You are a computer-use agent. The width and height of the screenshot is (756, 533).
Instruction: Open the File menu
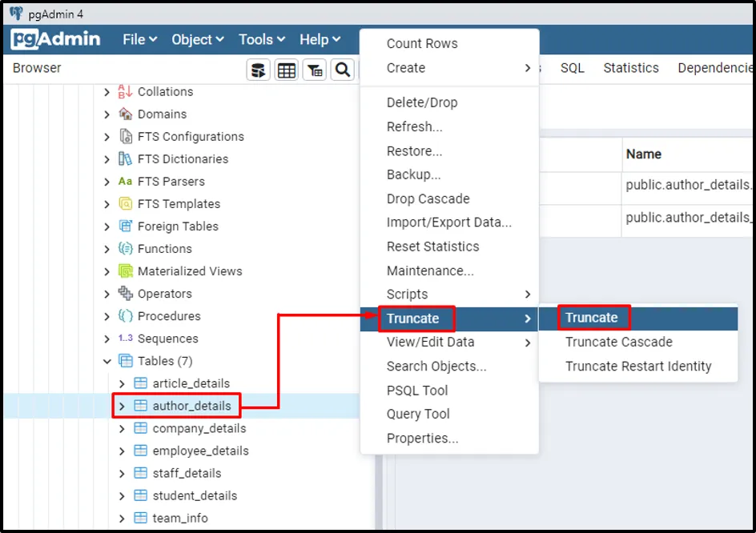[139, 39]
